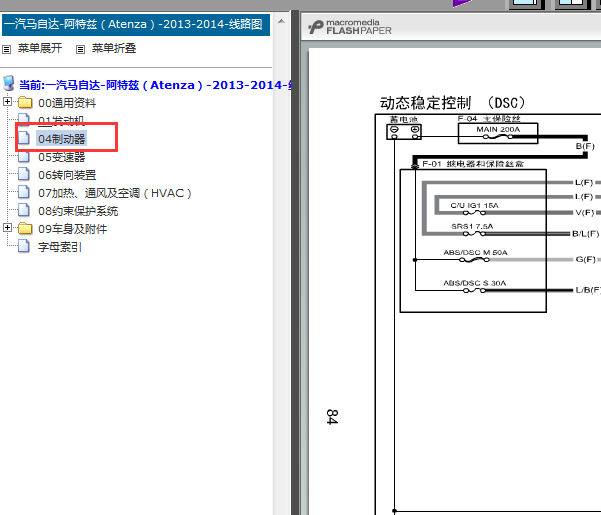This screenshot has width=601, height=515.
Task: Click the computer icon beside 当前
Action: tap(8, 83)
